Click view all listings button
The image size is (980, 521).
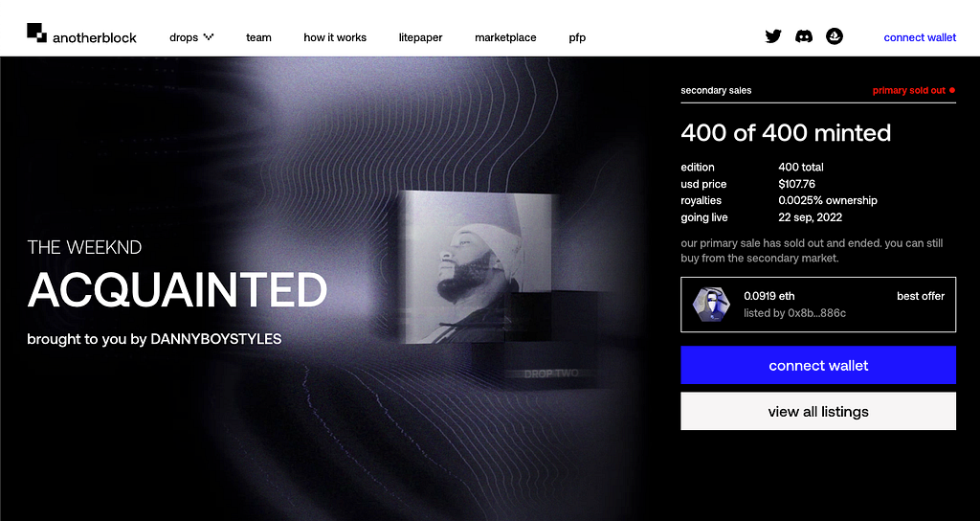pyautogui.click(x=818, y=411)
